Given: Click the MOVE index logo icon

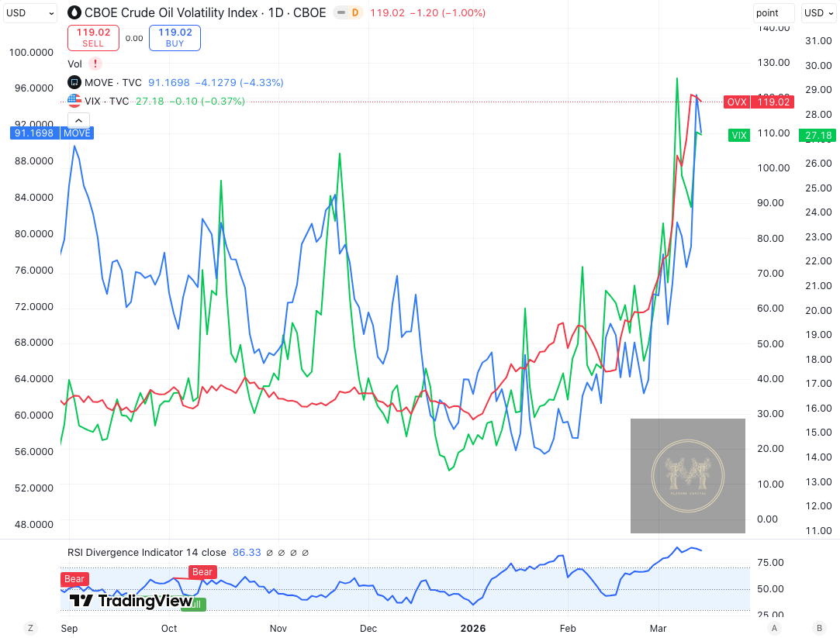Looking at the screenshot, I should tap(74, 82).
